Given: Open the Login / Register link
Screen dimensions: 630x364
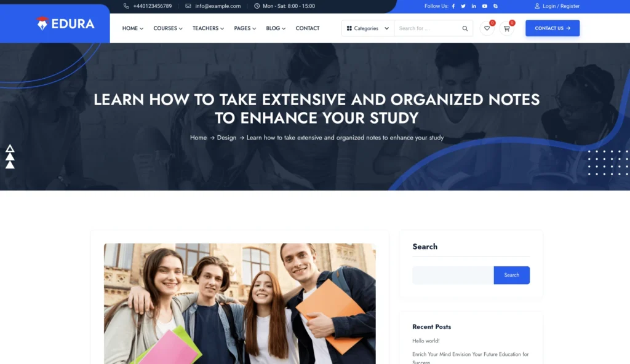Looking at the screenshot, I should tap(557, 6).
